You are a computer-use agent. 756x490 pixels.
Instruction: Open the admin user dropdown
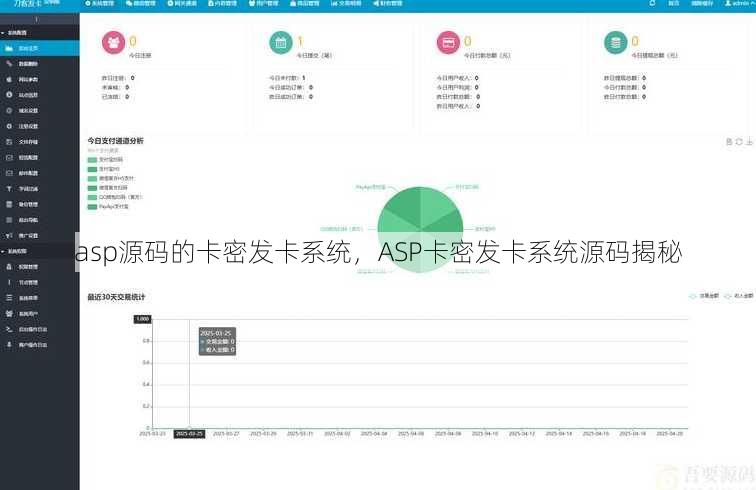[740, 3]
